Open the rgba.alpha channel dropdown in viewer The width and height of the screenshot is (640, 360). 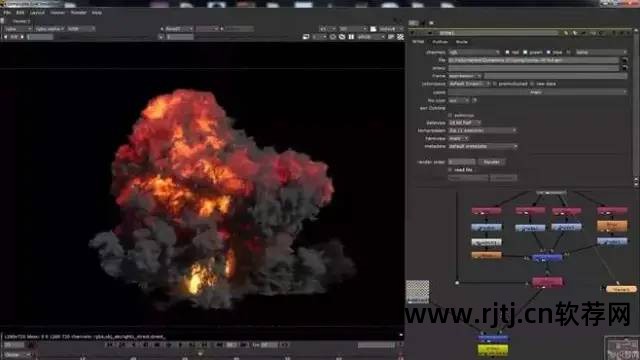pyautogui.click(x=49, y=29)
